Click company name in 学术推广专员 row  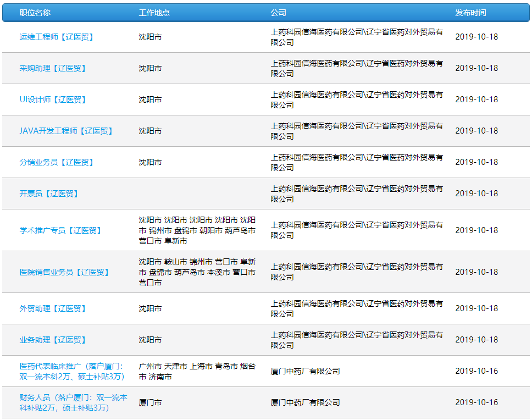(x=357, y=230)
